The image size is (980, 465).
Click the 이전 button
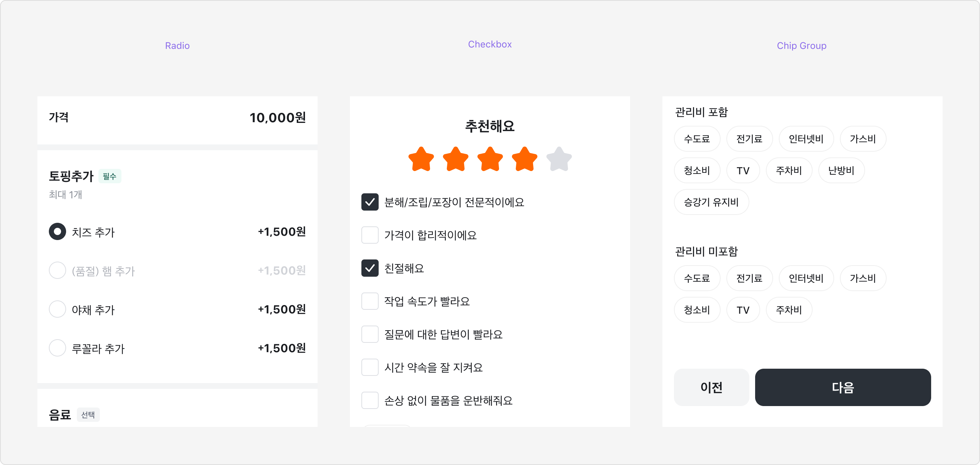711,387
